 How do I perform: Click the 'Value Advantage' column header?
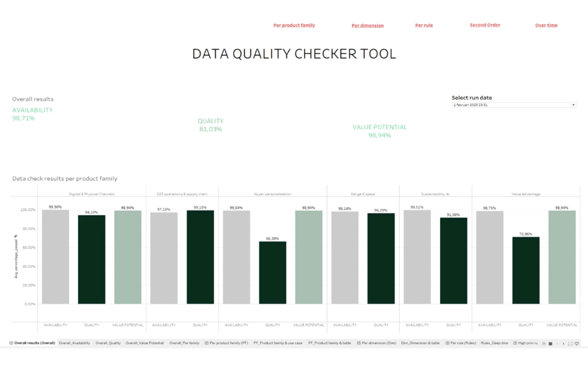tap(526, 194)
